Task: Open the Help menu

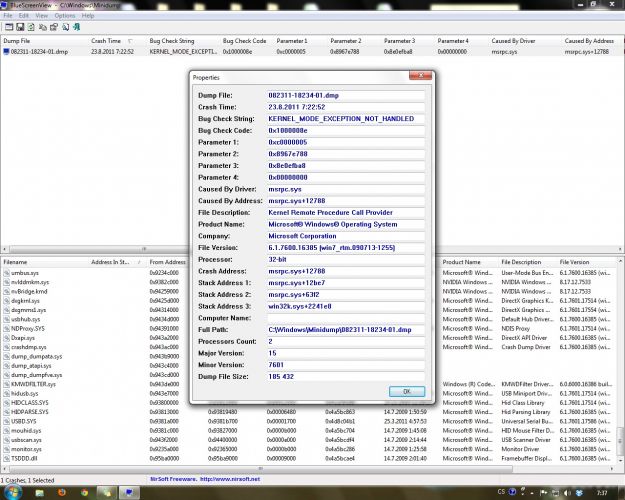Action: point(88,16)
